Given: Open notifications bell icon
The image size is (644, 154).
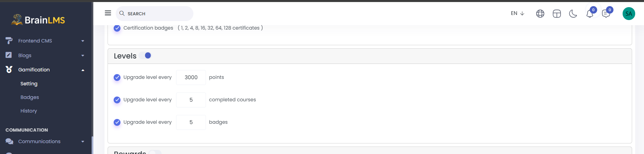Looking at the screenshot, I should point(590,14).
